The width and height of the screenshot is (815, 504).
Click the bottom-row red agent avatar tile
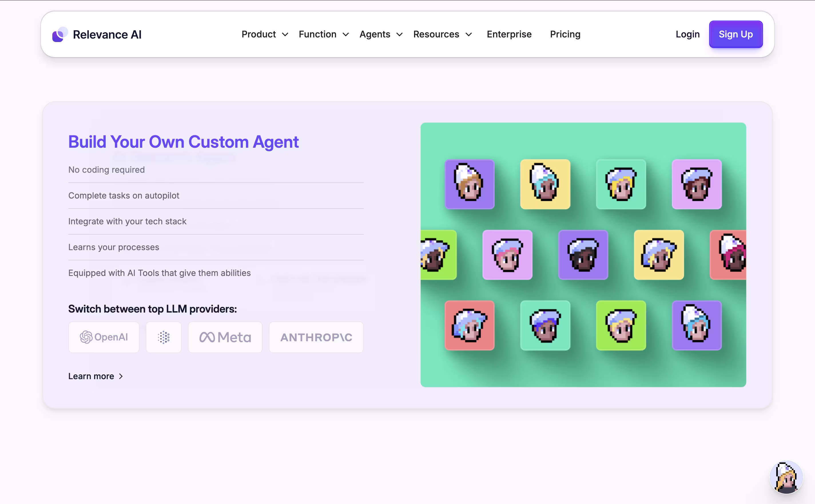[x=469, y=325]
